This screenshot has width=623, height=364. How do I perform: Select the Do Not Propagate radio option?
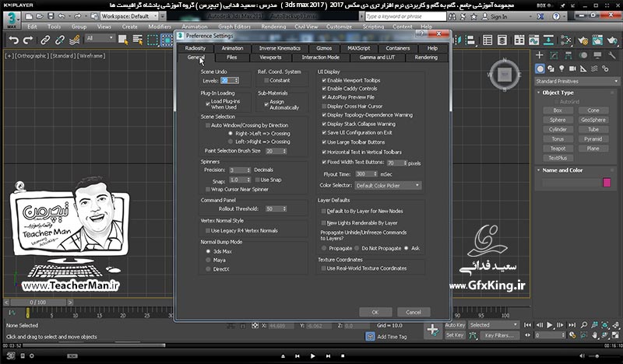357,248
